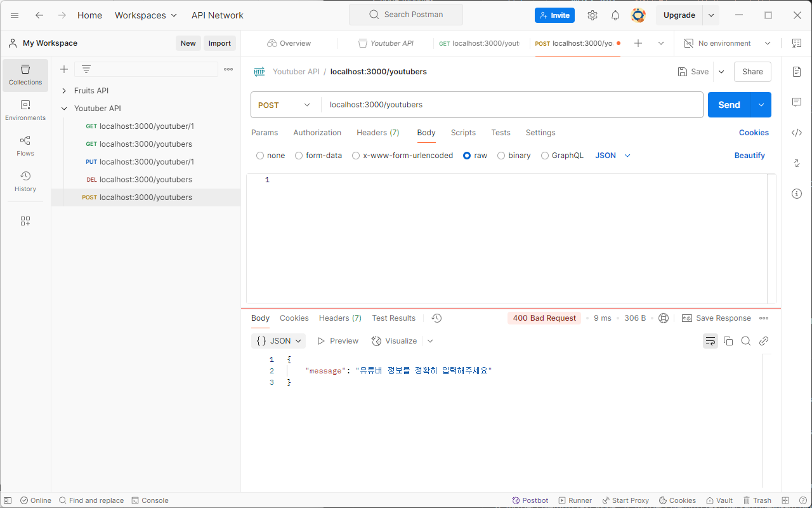Open the Related requests icon in right sidebar
This screenshot has height=508, width=812.
click(x=797, y=163)
